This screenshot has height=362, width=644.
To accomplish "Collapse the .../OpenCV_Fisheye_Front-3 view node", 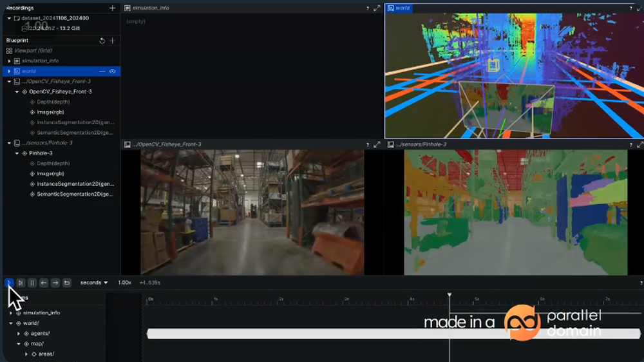I will (9, 81).
